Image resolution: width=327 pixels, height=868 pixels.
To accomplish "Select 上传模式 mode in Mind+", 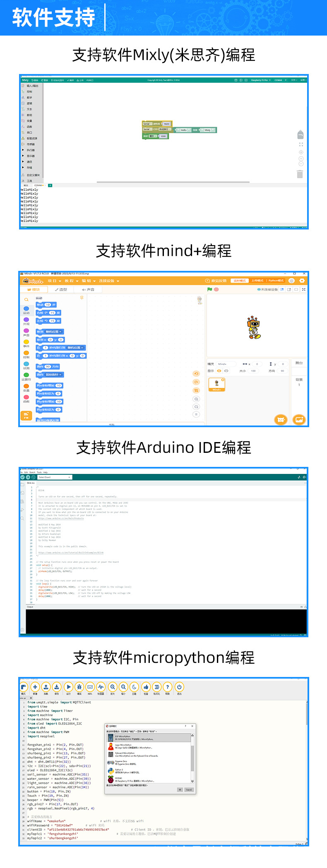I will pos(257,280).
